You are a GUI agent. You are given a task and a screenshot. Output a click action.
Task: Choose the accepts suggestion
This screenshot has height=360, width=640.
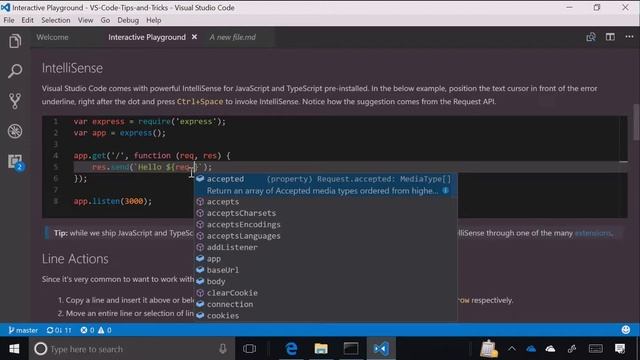(x=325, y=202)
